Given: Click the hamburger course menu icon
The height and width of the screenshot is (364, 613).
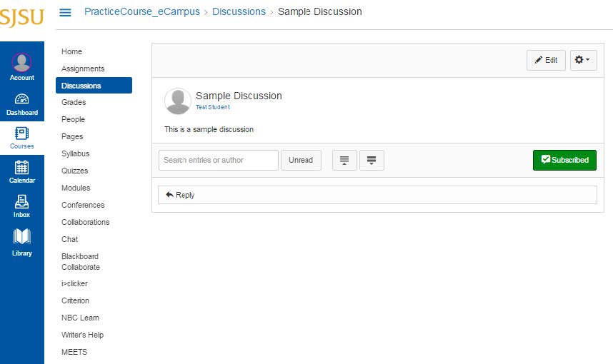Looking at the screenshot, I should click(x=65, y=12).
